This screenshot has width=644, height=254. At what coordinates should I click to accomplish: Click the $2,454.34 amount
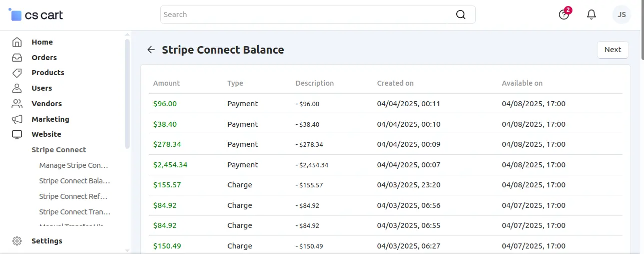[x=170, y=165]
